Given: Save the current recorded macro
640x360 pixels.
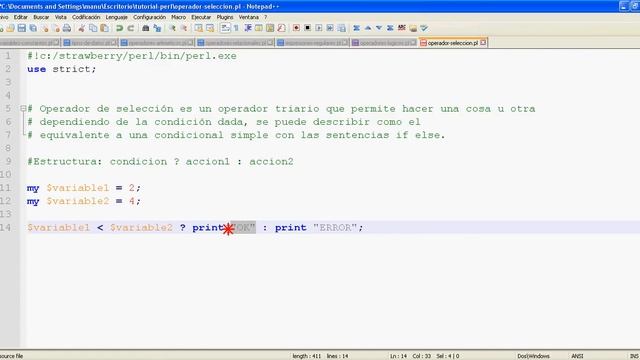Looking at the screenshot, I should [x=342, y=28].
